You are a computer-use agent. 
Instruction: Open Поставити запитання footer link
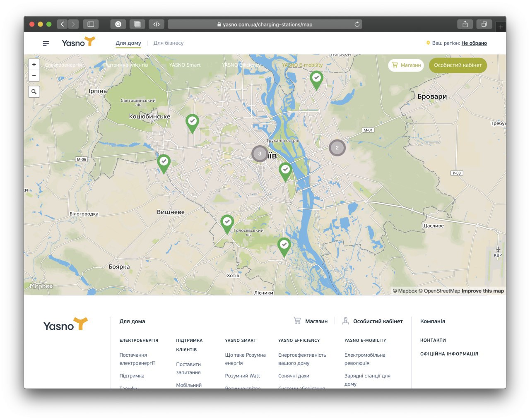coord(188,368)
